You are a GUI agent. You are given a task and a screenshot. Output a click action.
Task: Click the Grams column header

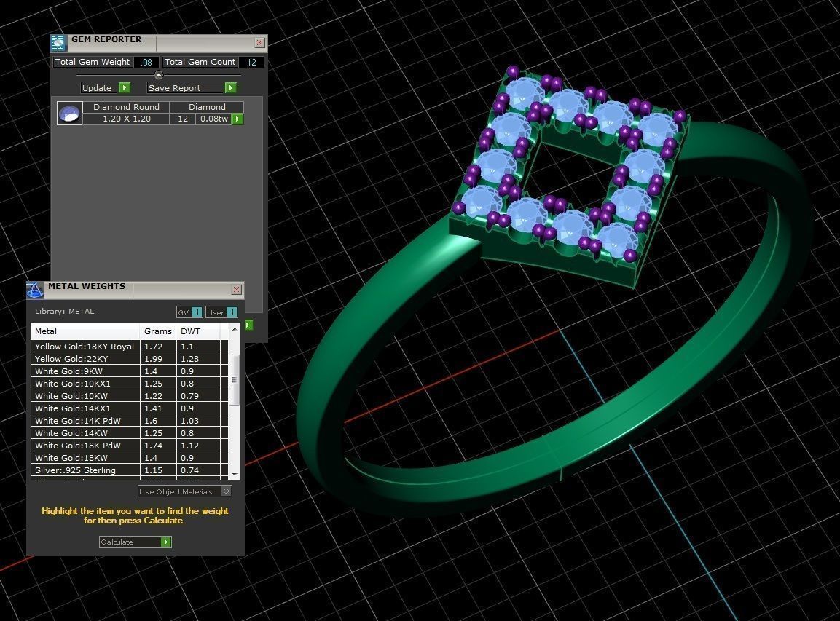[158, 331]
